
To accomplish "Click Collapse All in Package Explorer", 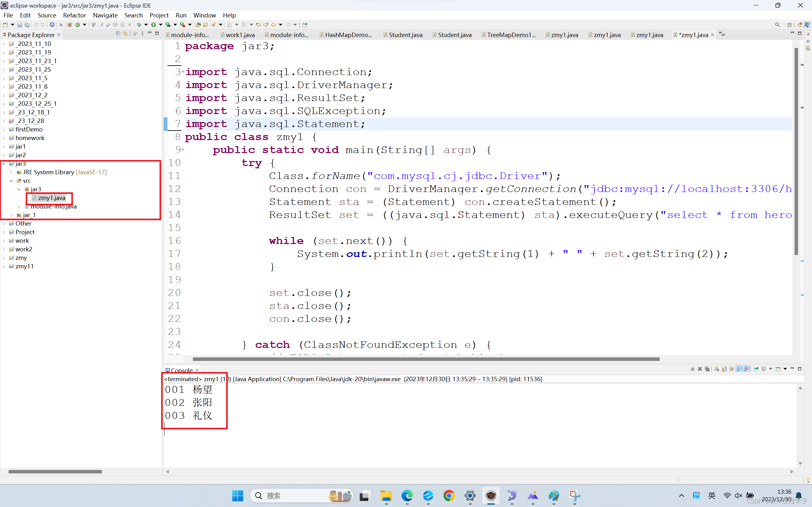I will pyautogui.click(x=118, y=33).
